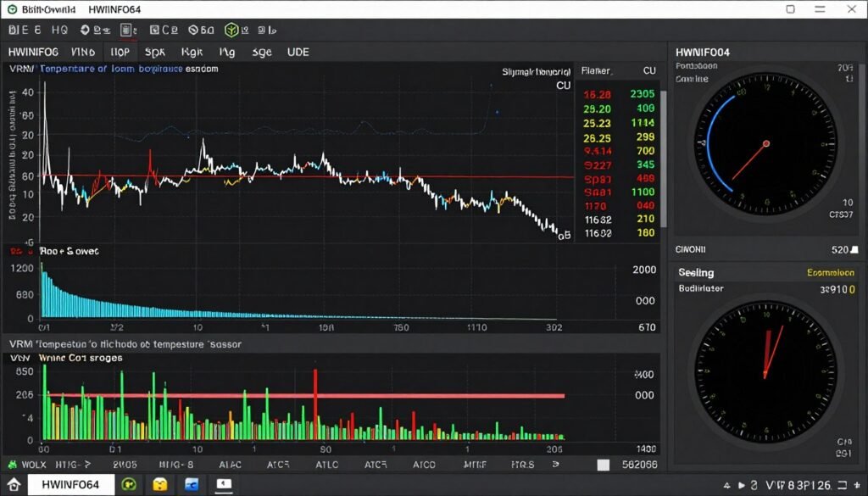Click the vertical scrollbar beside the values table

click(663, 159)
